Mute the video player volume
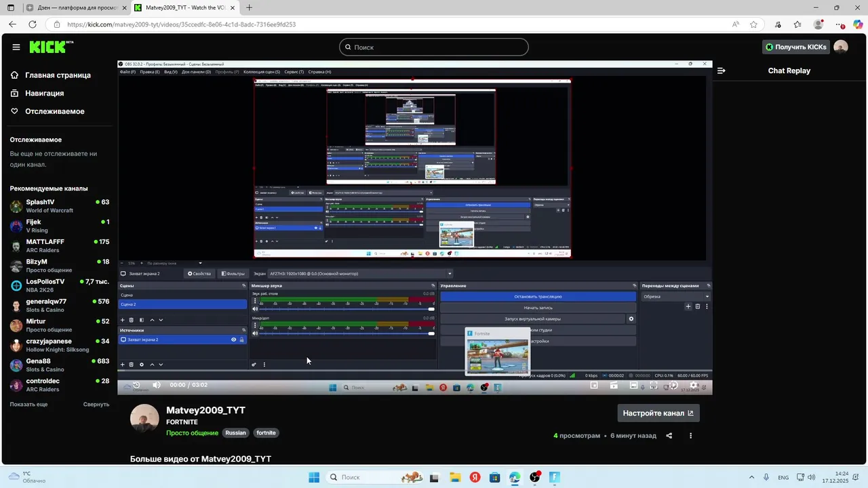 click(x=157, y=385)
